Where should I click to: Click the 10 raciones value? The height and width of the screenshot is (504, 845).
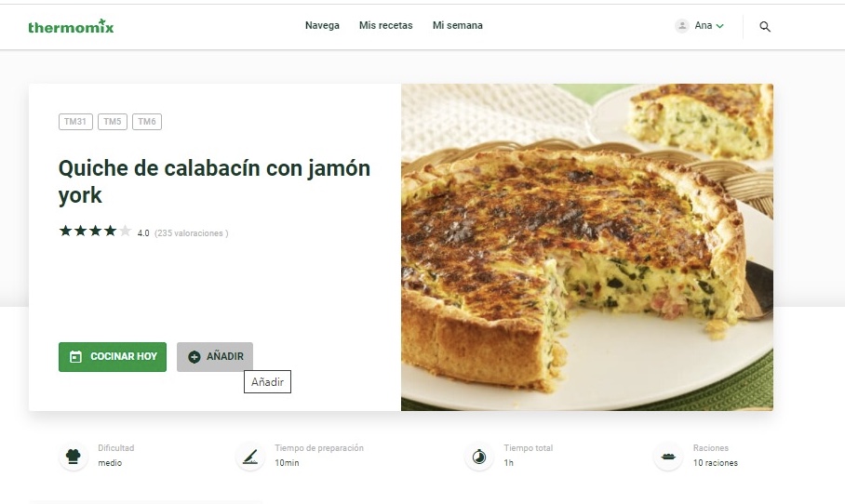(715, 462)
